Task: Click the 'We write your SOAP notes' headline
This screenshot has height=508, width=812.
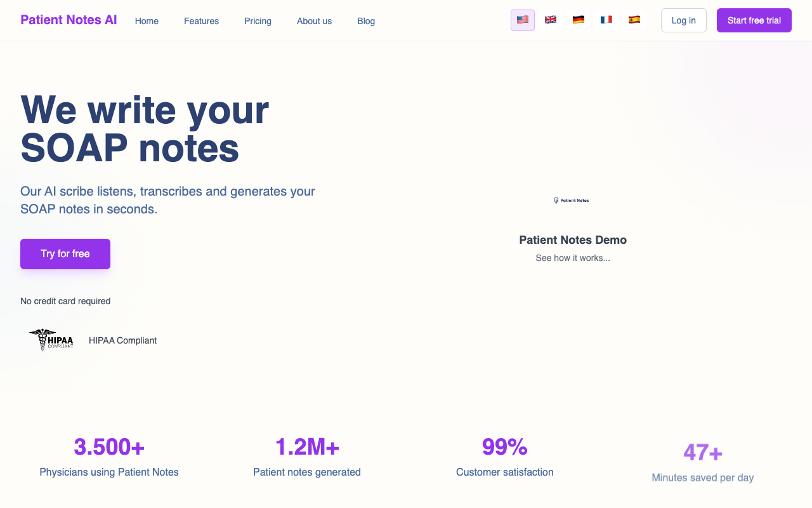Action: click(x=145, y=129)
